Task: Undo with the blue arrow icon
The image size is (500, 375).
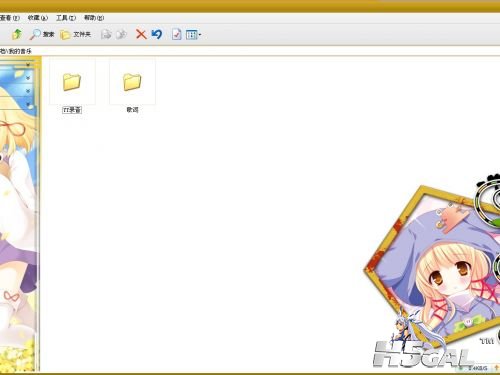Action: tap(157, 34)
